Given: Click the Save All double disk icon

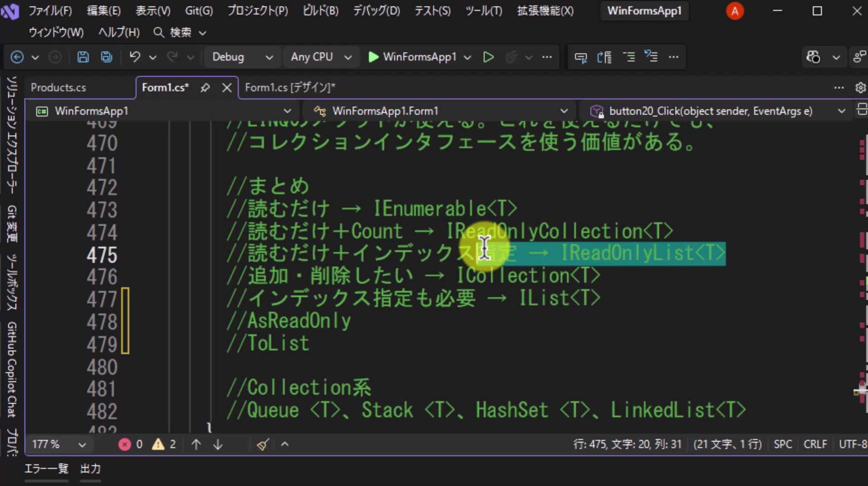Looking at the screenshot, I should coord(107,57).
